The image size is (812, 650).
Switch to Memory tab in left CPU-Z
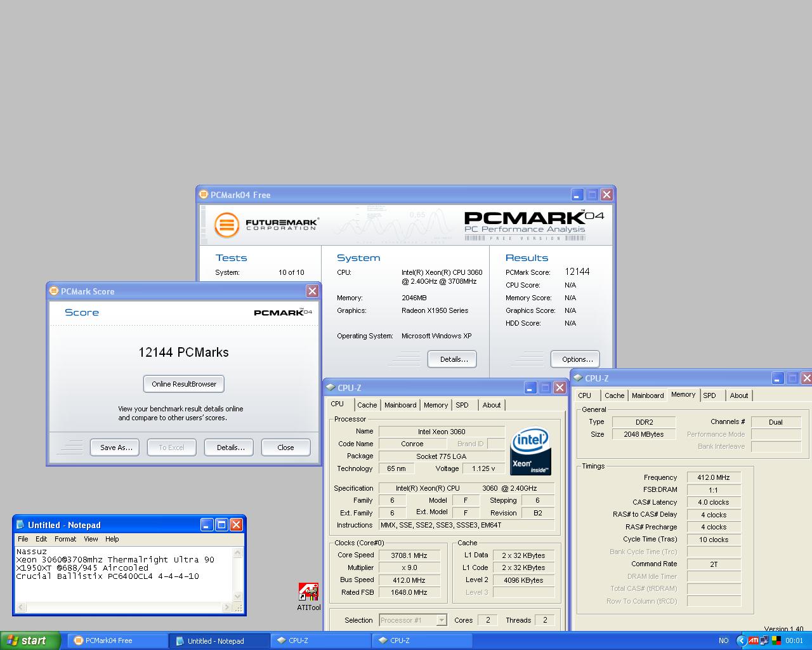(436, 405)
